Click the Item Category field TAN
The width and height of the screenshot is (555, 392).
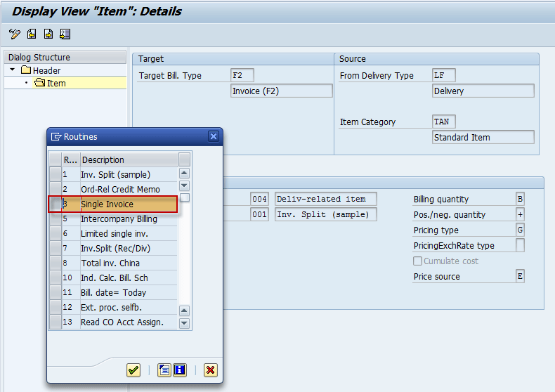coord(444,122)
